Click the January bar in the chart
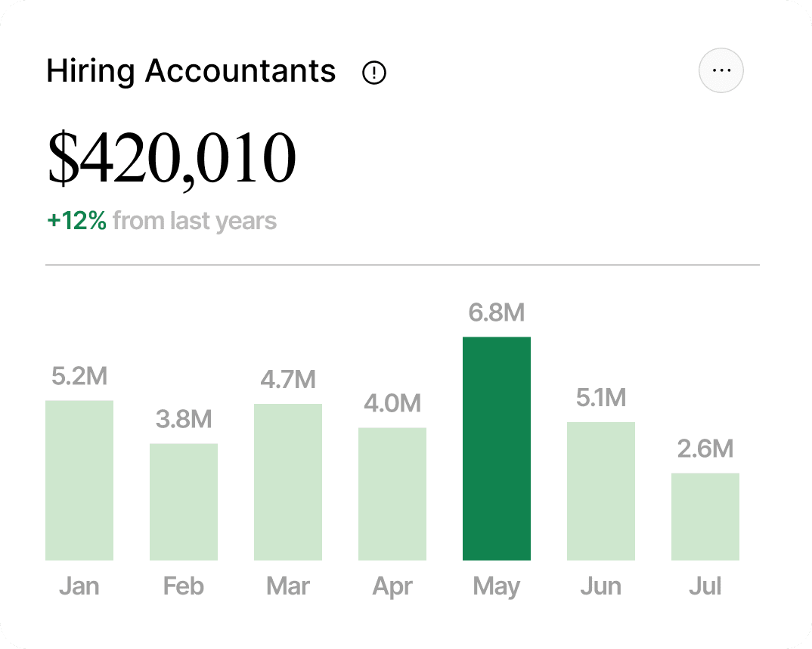 coord(79,480)
